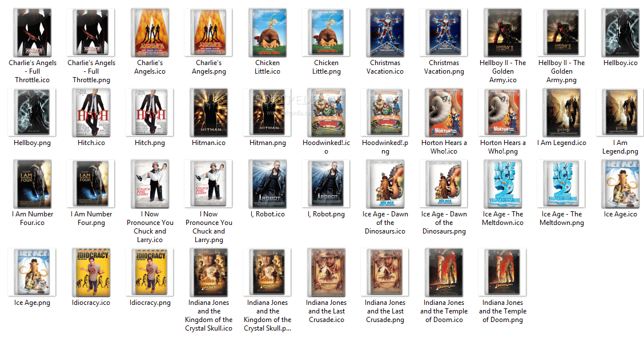644x342 pixels.
Task: Select the I, Robot.png icon
Action: pyautogui.click(x=326, y=183)
